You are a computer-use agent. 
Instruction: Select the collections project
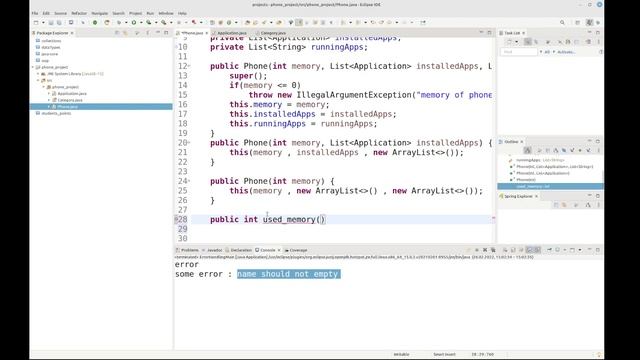click(x=51, y=41)
